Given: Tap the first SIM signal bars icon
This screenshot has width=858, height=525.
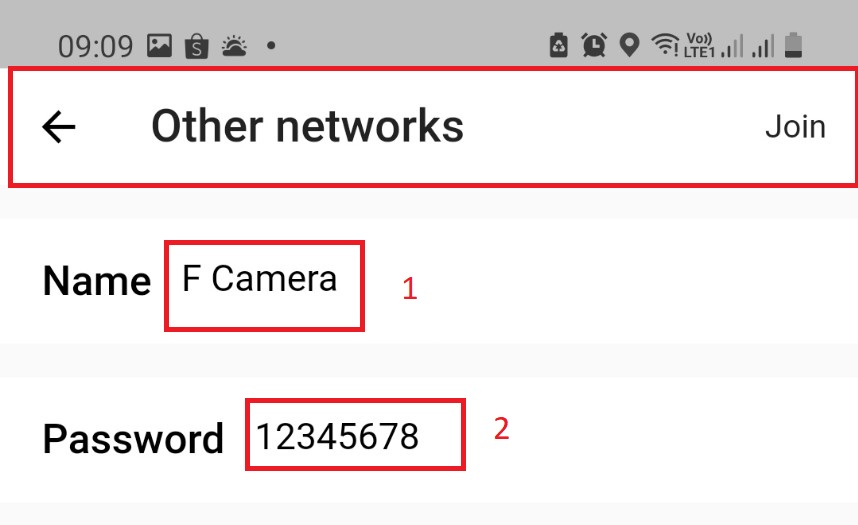Looking at the screenshot, I should tap(732, 46).
